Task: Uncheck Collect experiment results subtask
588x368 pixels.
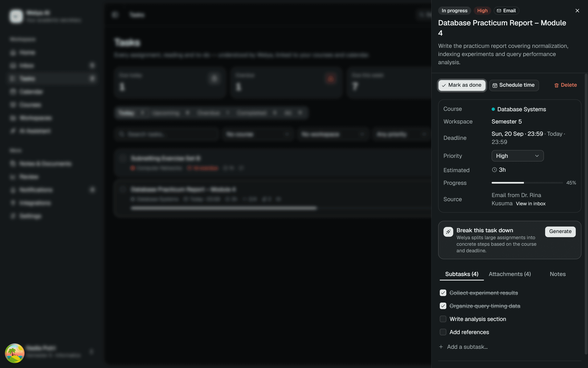Action: (x=443, y=293)
